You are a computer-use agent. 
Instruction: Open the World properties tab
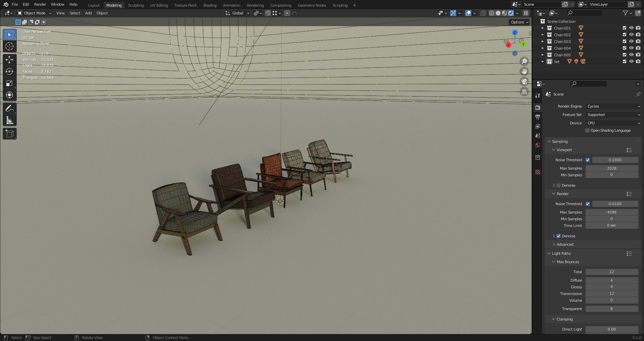(538, 145)
